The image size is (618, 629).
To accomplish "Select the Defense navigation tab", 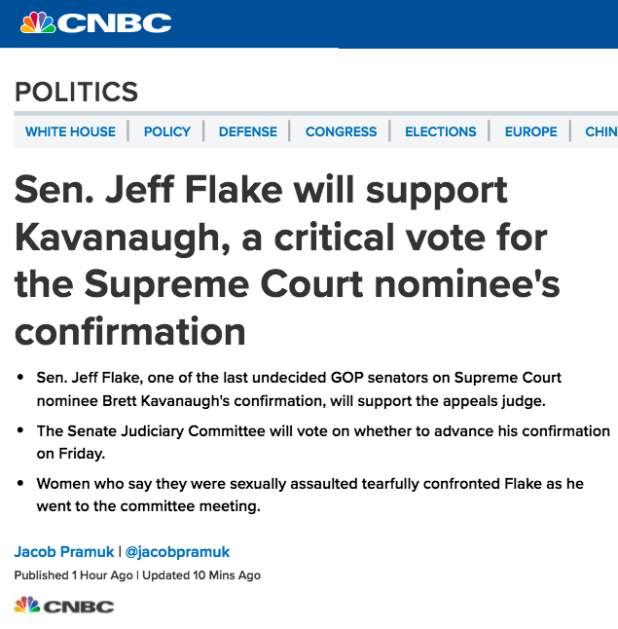I will (248, 132).
